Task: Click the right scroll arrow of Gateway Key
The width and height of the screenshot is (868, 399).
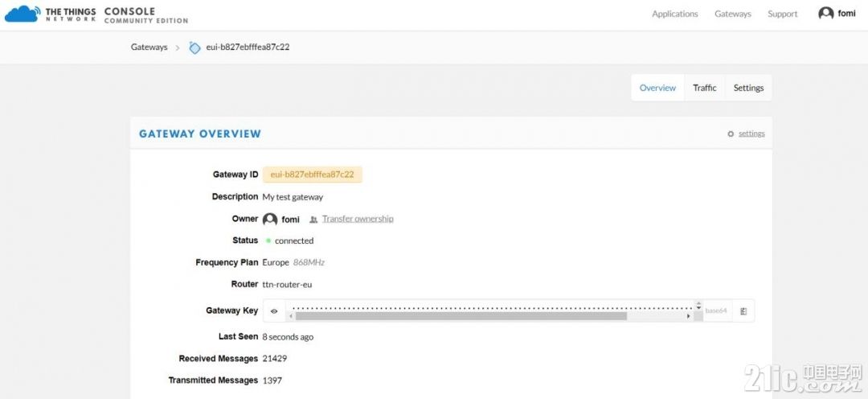Action: [x=688, y=316]
